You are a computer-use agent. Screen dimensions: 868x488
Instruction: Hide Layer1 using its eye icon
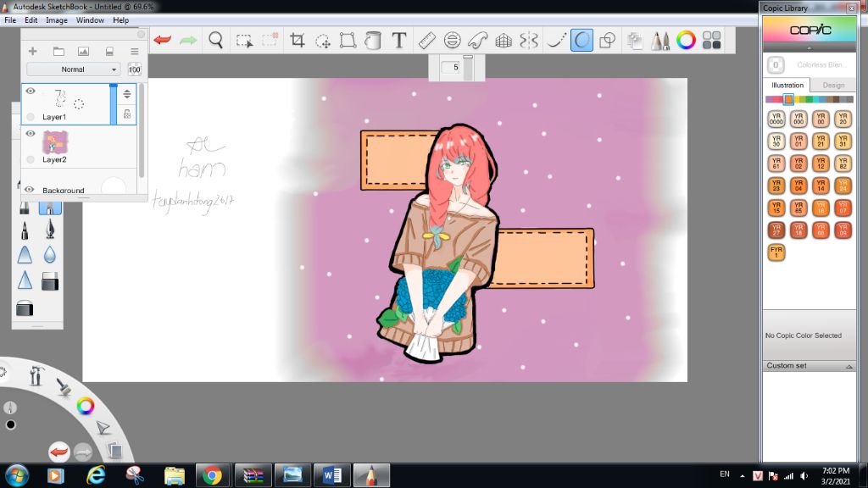click(31, 91)
